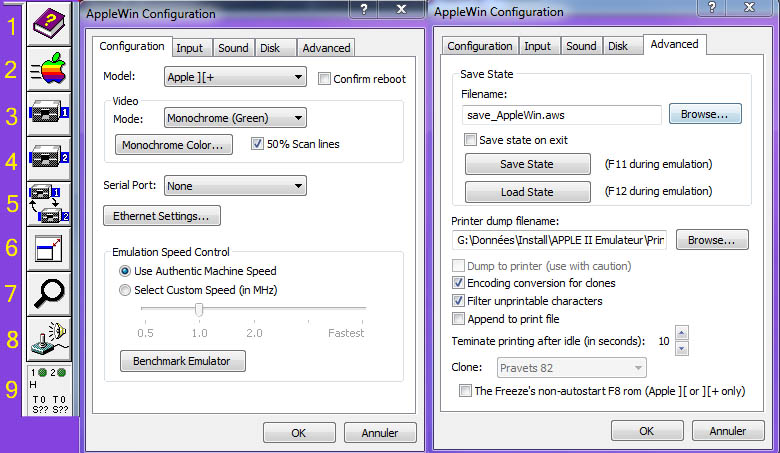
Task: Toggle the 50% Scan lines checkbox
Action: pos(258,144)
